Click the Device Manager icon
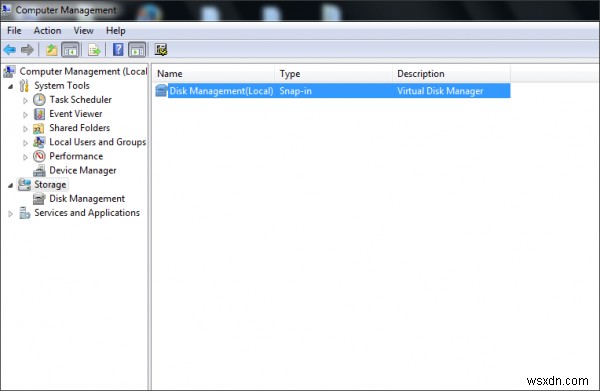The width and height of the screenshot is (600, 391). tap(39, 171)
